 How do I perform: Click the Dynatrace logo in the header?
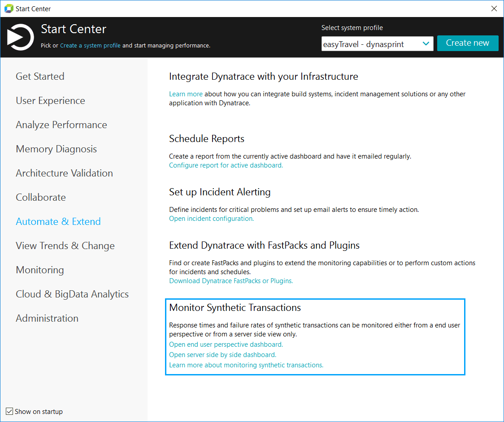[x=21, y=37]
